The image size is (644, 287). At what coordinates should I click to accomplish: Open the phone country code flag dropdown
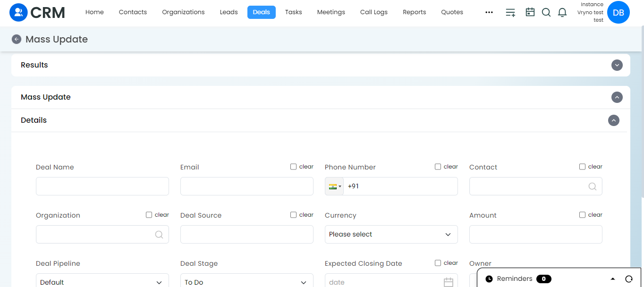tap(335, 186)
